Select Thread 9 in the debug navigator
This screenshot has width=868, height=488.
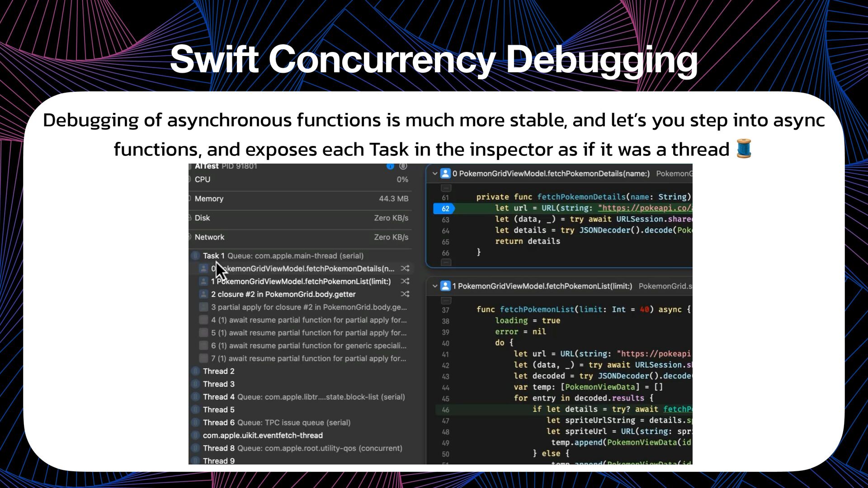click(x=300, y=460)
